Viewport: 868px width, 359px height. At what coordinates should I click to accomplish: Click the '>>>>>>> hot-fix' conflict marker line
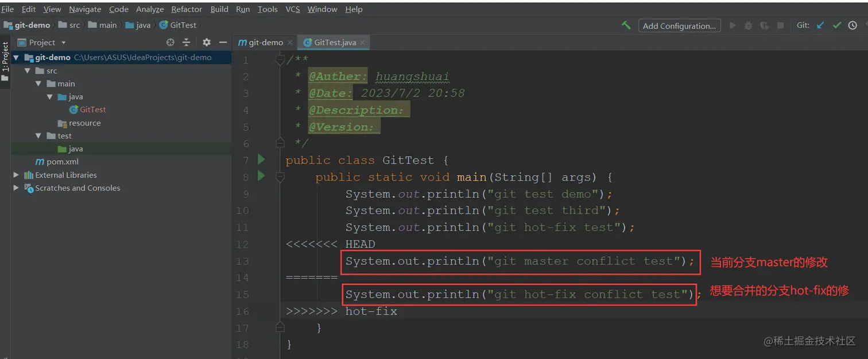coord(341,311)
